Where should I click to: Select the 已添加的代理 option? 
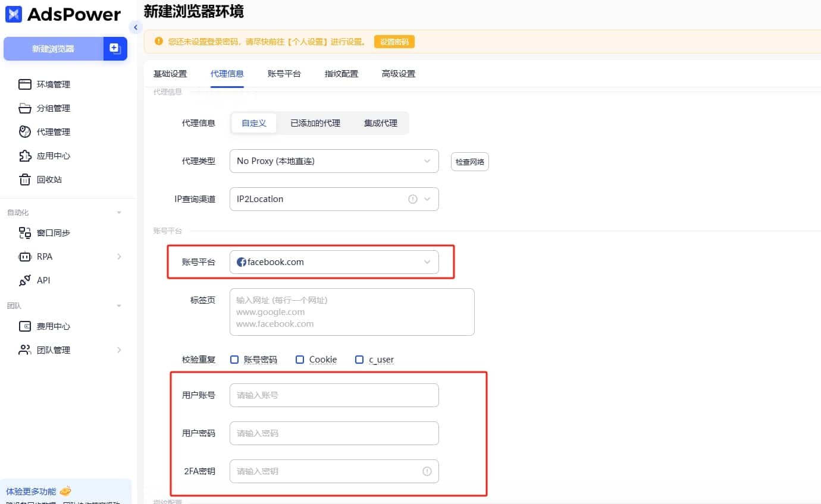(x=315, y=123)
